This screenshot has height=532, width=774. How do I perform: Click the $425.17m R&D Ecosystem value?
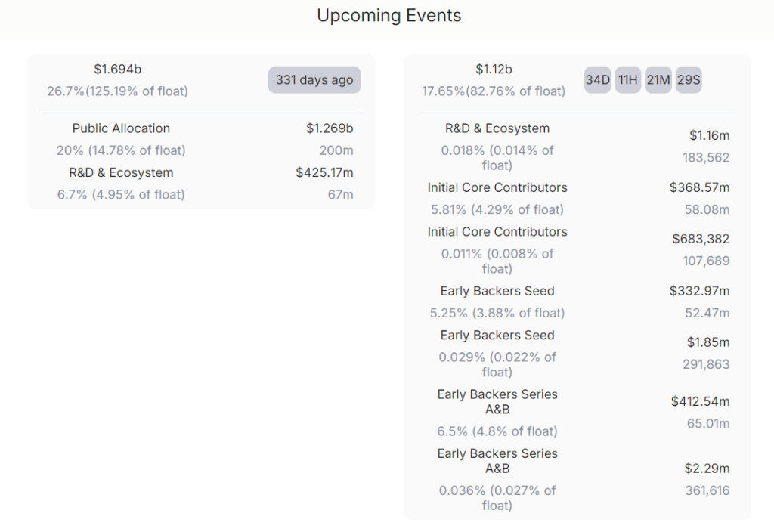point(324,173)
